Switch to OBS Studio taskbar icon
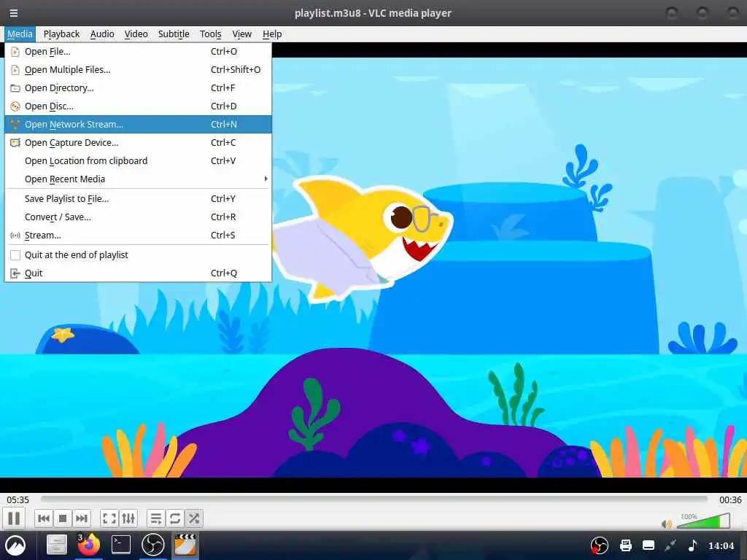The width and height of the screenshot is (747, 560). click(153, 545)
